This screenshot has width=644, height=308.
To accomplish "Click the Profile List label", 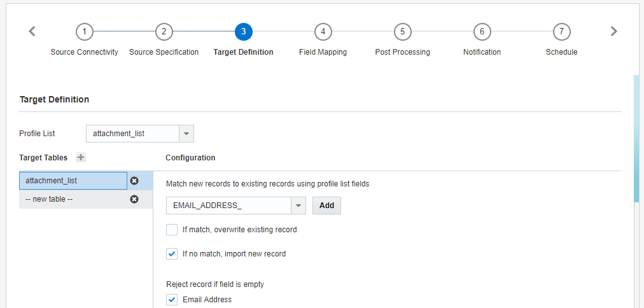I will (37, 134).
